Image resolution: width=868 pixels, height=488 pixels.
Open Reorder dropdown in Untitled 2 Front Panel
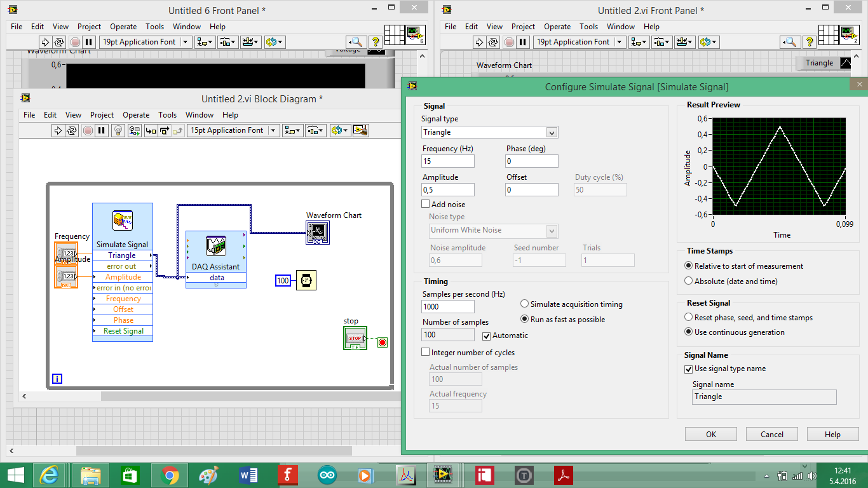tap(709, 42)
